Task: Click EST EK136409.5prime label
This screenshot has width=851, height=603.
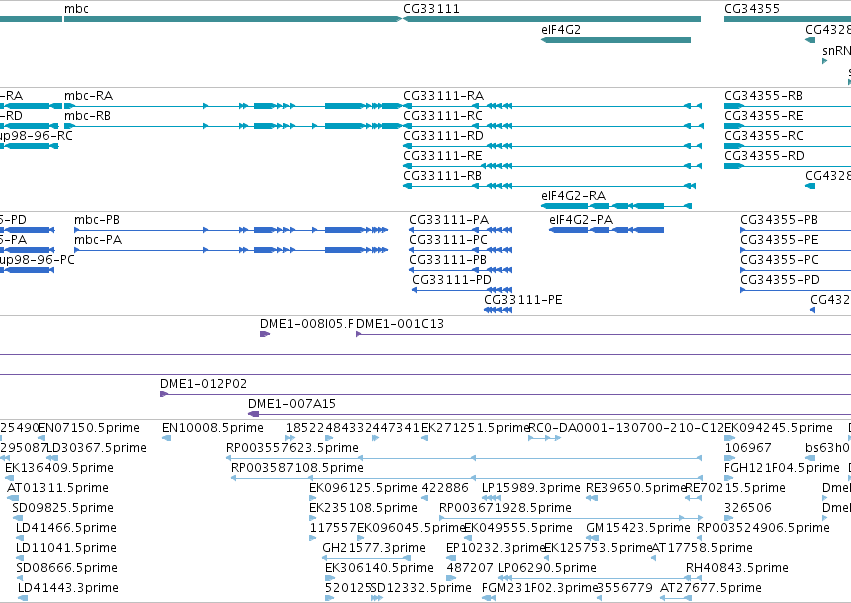Action: pyautogui.click(x=59, y=468)
